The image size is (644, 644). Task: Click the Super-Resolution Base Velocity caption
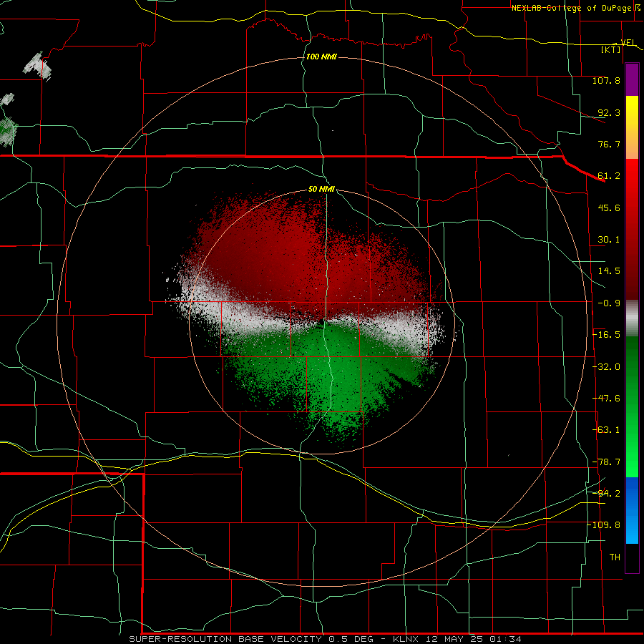[325, 639]
